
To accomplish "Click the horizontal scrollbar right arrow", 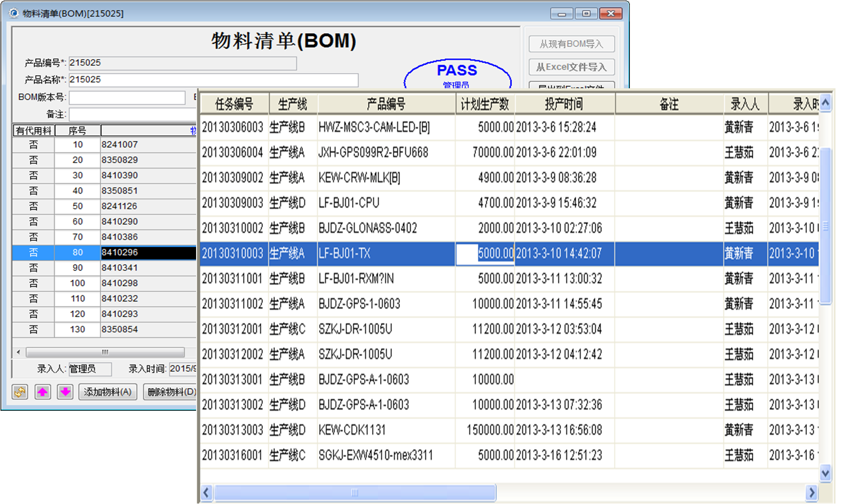I will tap(813, 492).
